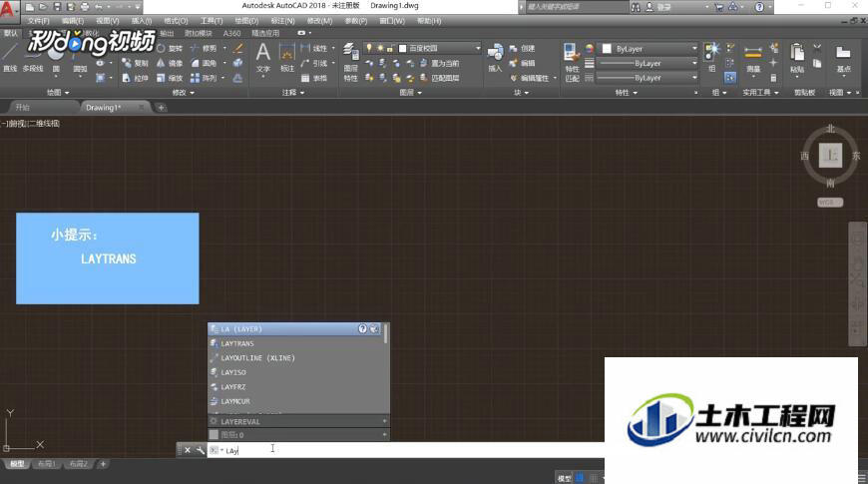Expand the 注释 (Annotation) panel
868x484 pixels.
pyautogui.click(x=293, y=93)
